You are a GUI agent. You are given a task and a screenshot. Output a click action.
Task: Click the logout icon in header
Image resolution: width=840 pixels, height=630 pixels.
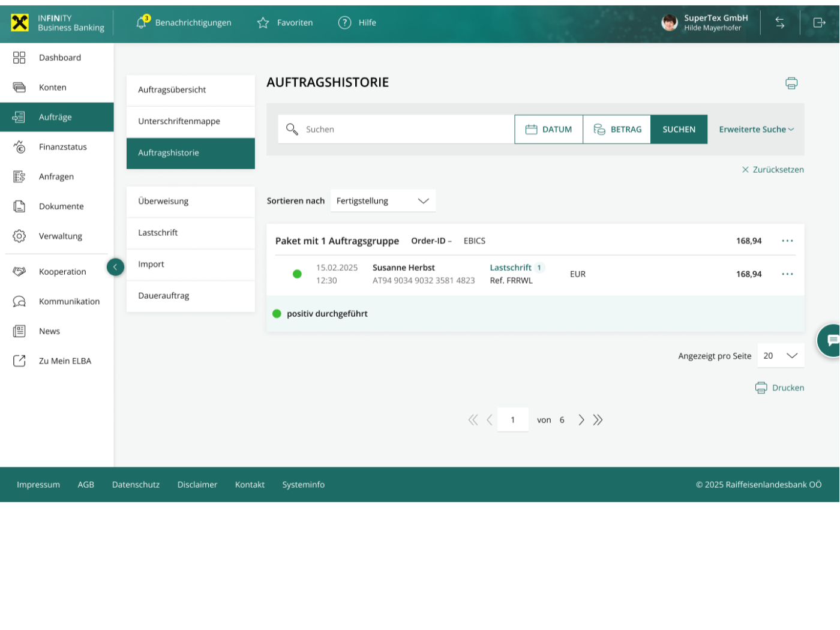coord(819,23)
